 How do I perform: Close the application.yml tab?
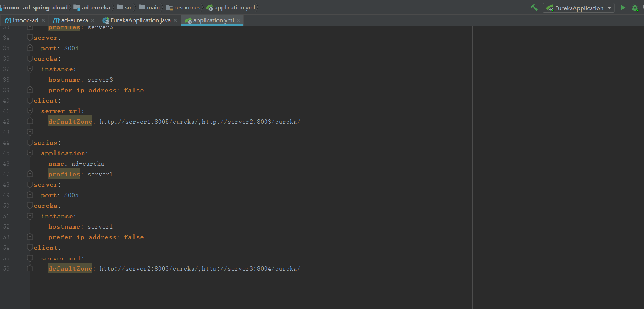[x=238, y=20]
